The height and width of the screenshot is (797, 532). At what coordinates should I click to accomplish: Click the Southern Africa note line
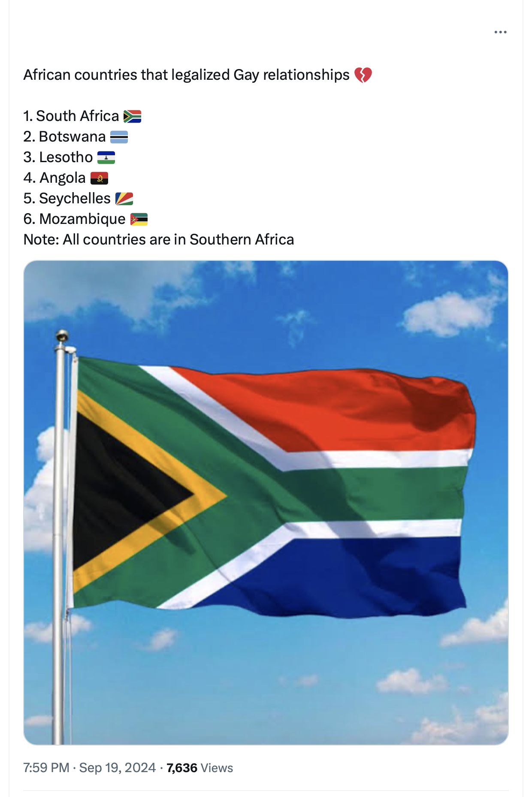coord(159,239)
